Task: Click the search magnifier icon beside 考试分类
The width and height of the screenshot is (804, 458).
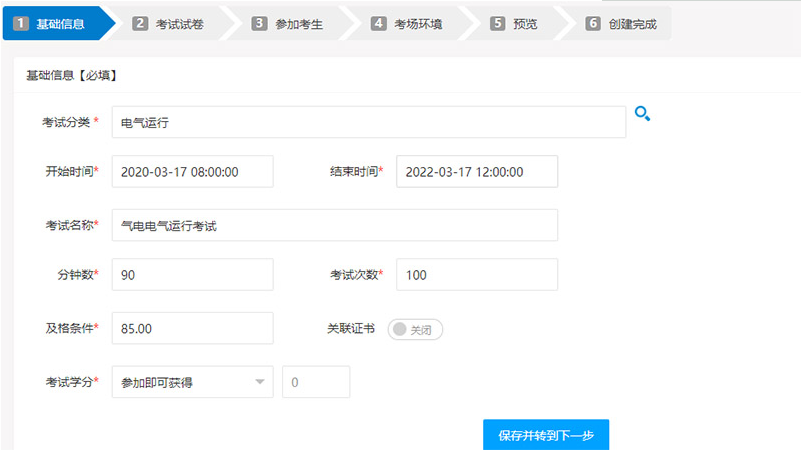Action: coord(642,115)
